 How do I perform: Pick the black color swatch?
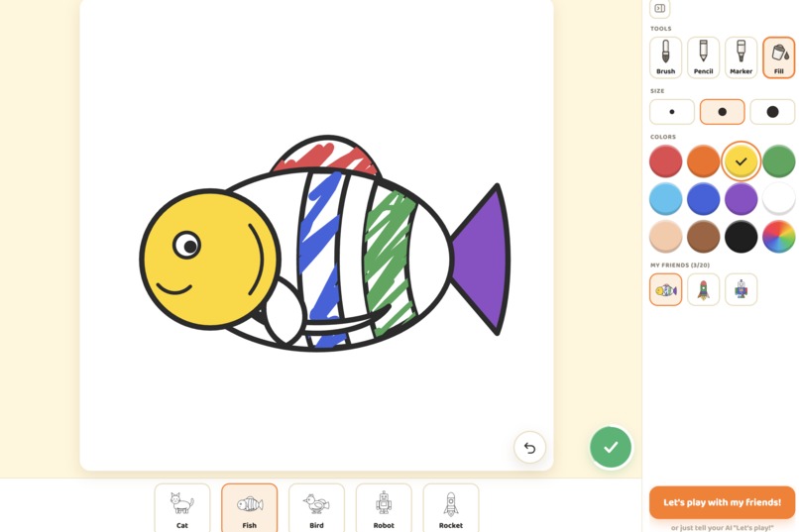pyautogui.click(x=741, y=237)
